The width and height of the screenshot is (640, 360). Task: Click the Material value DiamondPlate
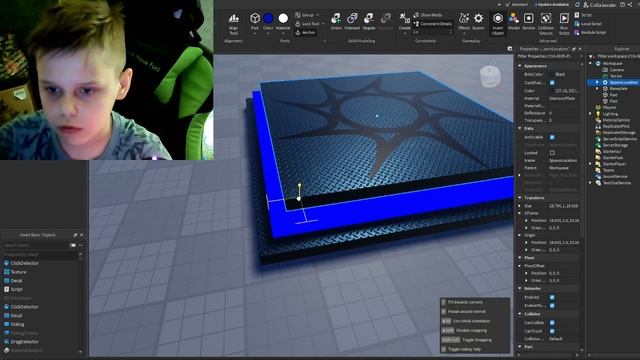tap(562, 98)
